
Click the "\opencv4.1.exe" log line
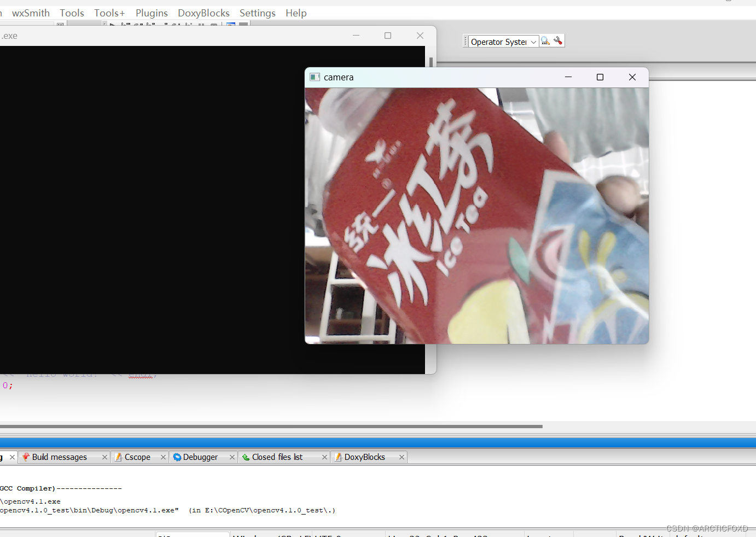point(31,501)
